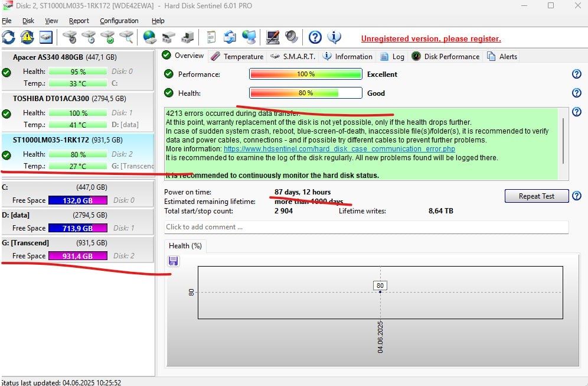
Task: Click the Refresh toolbar icon
Action: (9, 37)
